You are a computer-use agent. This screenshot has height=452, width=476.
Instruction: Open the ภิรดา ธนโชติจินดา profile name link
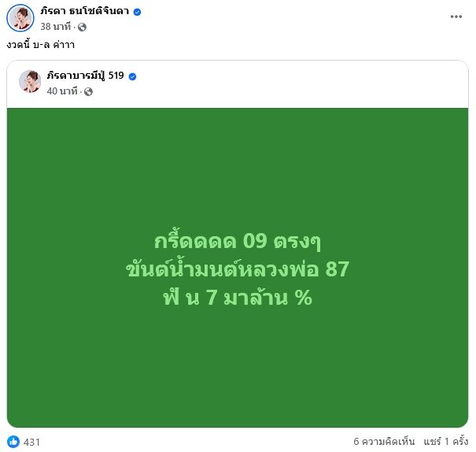[x=85, y=12]
